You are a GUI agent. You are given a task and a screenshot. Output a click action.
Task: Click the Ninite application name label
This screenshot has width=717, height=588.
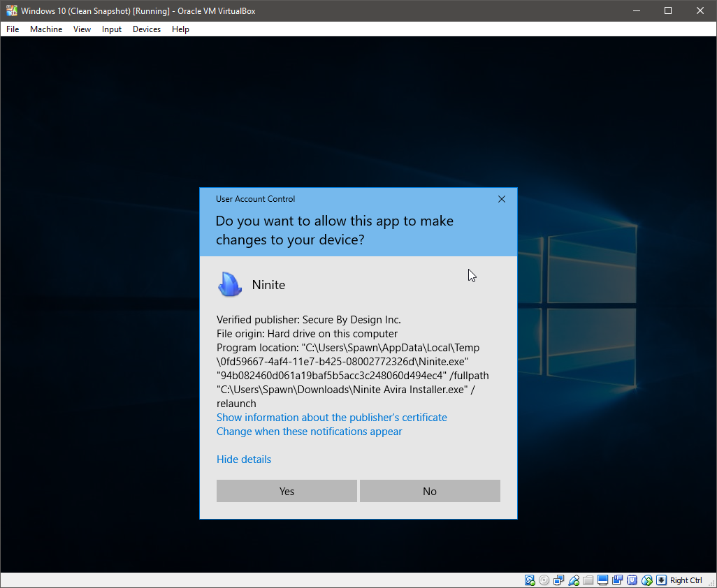268,285
